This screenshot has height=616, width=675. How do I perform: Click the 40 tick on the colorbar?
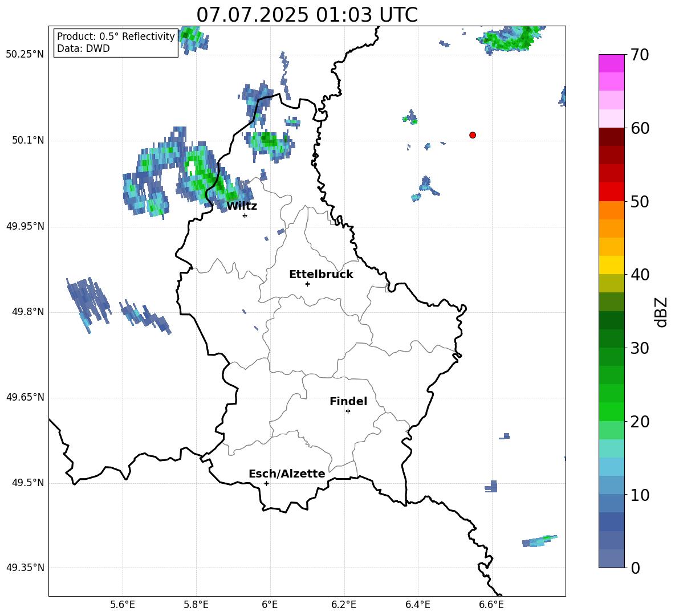pos(640,275)
